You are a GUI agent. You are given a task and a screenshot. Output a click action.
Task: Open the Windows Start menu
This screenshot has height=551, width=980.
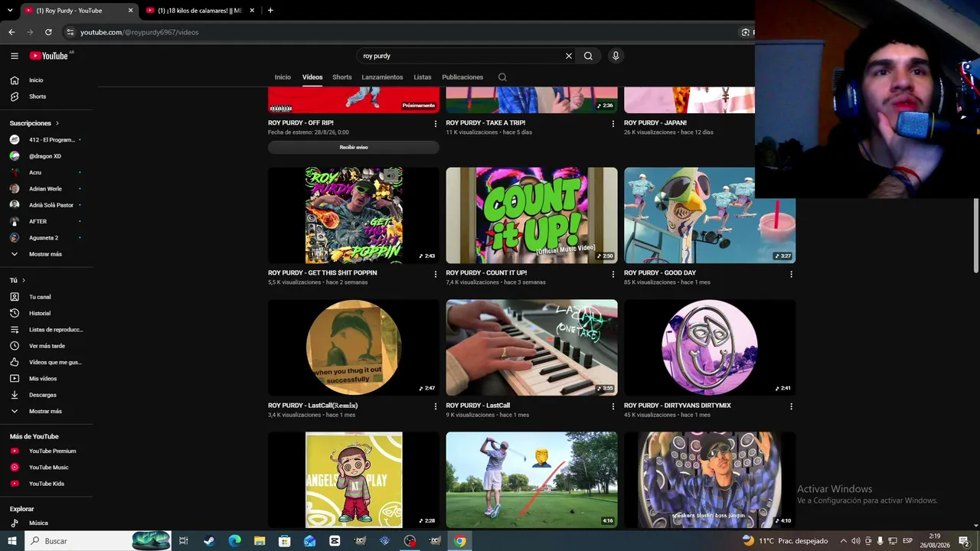point(11,541)
